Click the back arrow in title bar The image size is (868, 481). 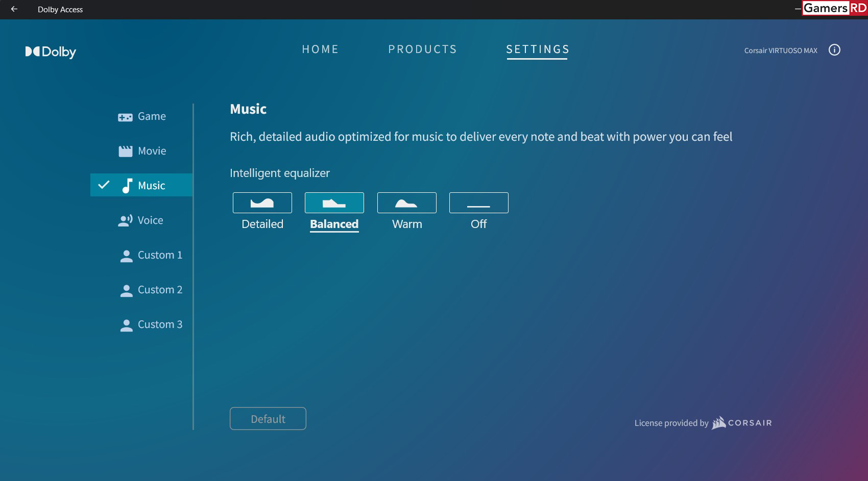(x=14, y=9)
